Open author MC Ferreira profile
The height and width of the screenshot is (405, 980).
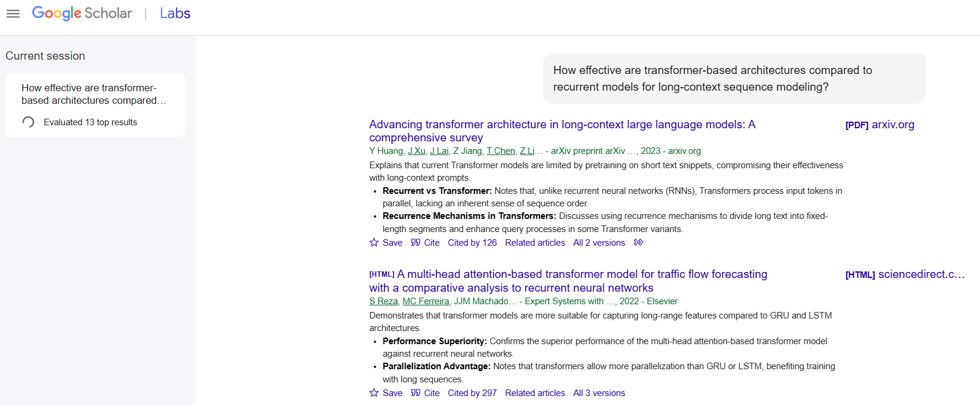click(x=426, y=301)
